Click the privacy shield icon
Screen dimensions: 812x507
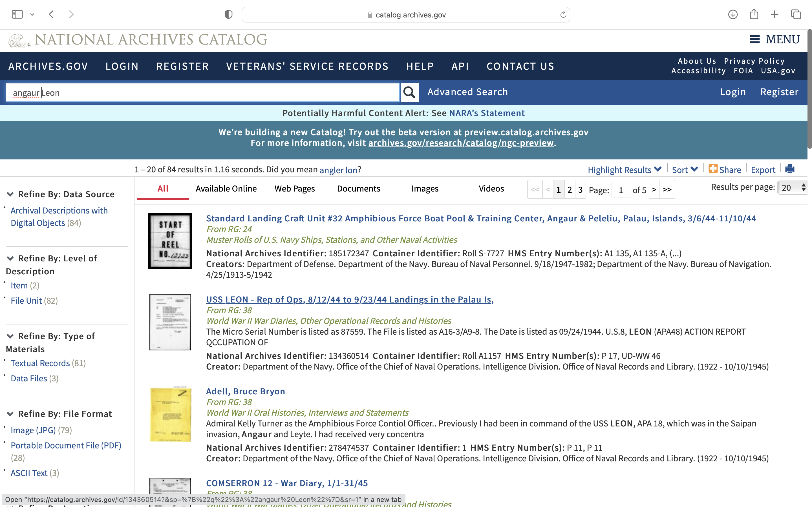tap(228, 14)
